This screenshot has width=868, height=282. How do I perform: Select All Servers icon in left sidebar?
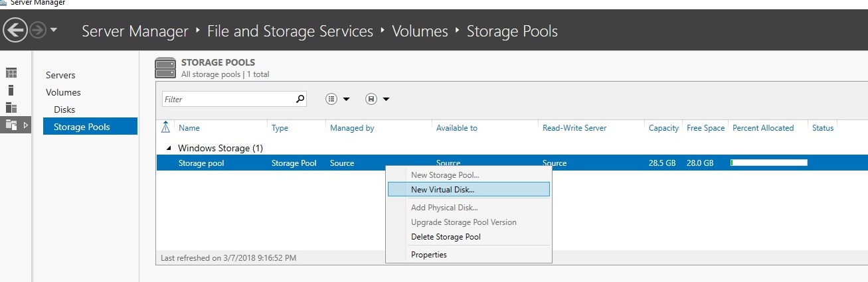[11, 107]
